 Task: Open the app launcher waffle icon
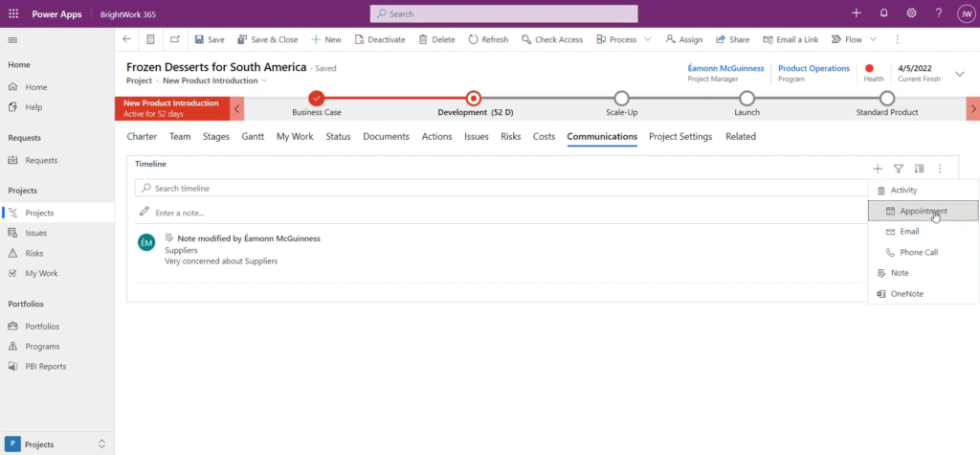coord(13,13)
